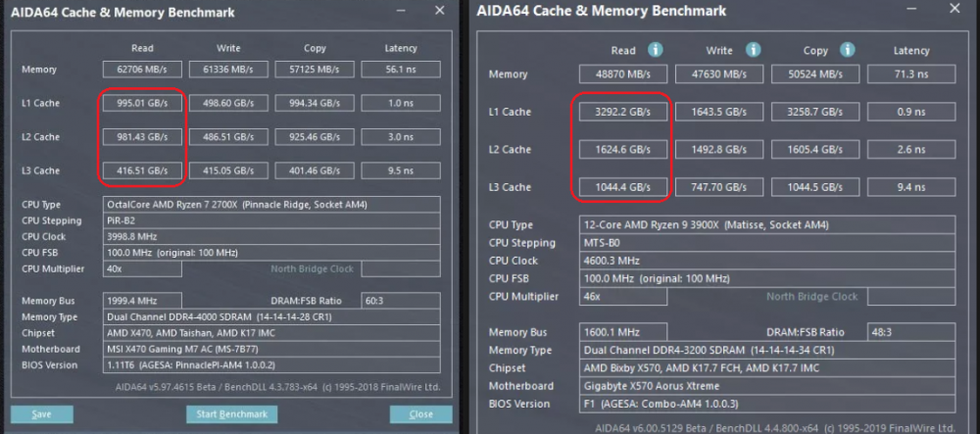Select L2 Cache read value 981.43 GB/s
The height and width of the screenshot is (434, 980).
point(142,137)
